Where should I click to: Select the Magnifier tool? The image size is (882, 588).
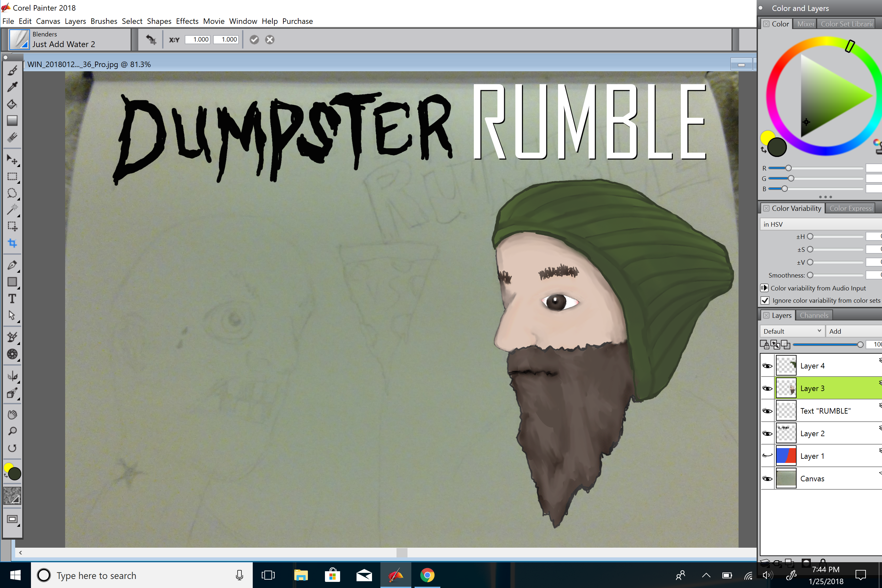[12, 431]
